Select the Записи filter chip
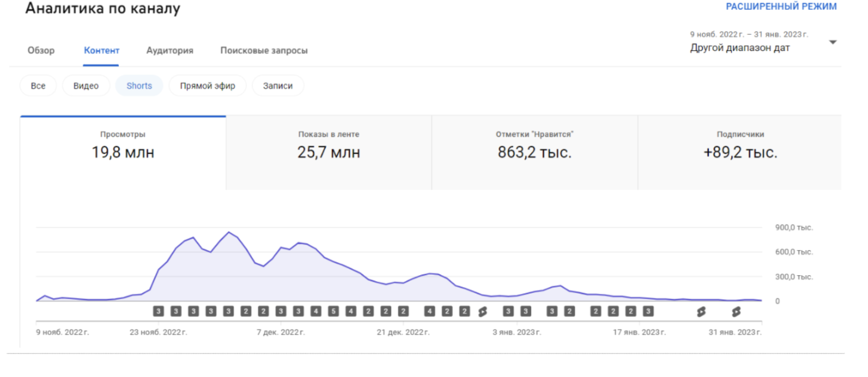The image size is (868, 377). (x=278, y=86)
